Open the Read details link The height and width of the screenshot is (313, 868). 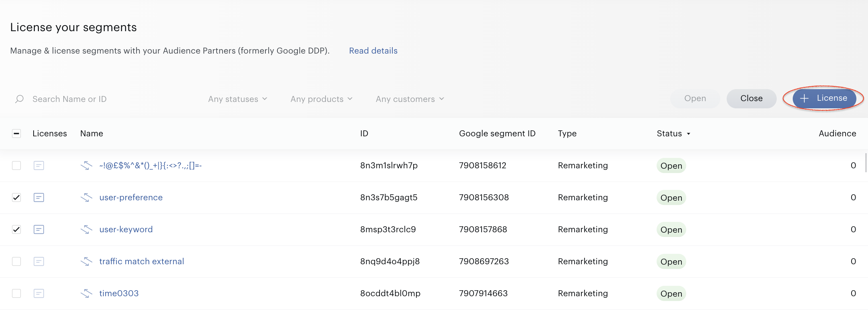click(x=373, y=51)
